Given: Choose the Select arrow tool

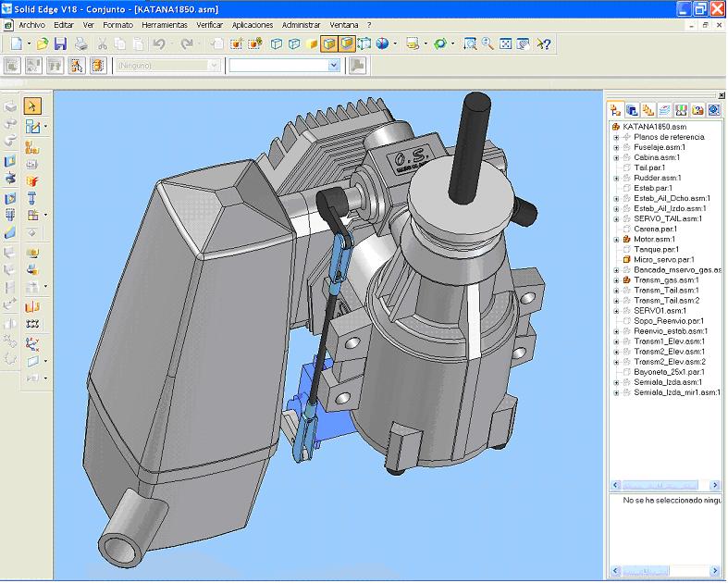Looking at the screenshot, I should click(32, 105).
